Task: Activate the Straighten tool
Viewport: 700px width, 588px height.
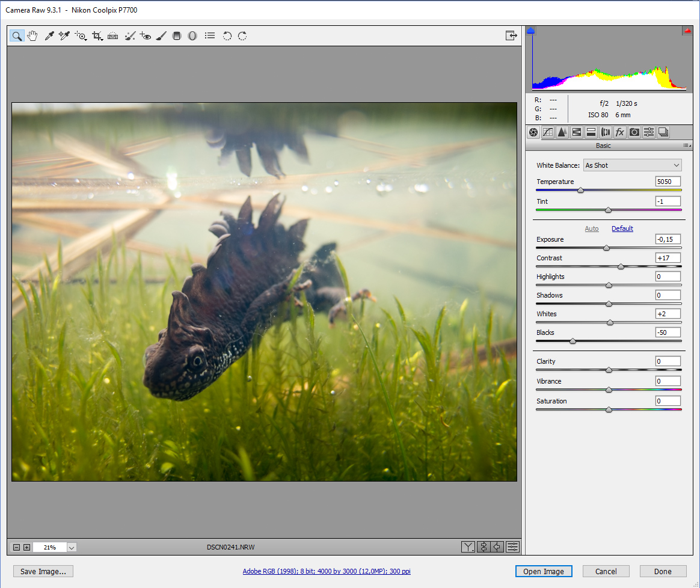Action: coord(112,36)
